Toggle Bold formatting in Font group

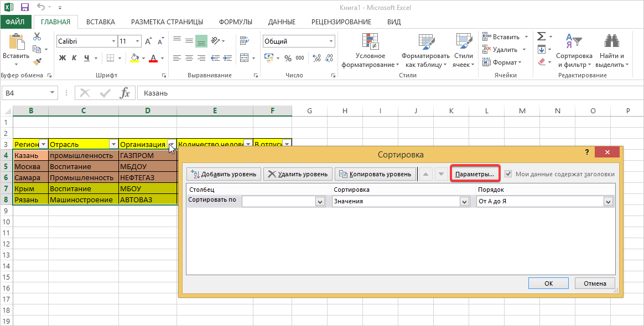coord(62,58)
